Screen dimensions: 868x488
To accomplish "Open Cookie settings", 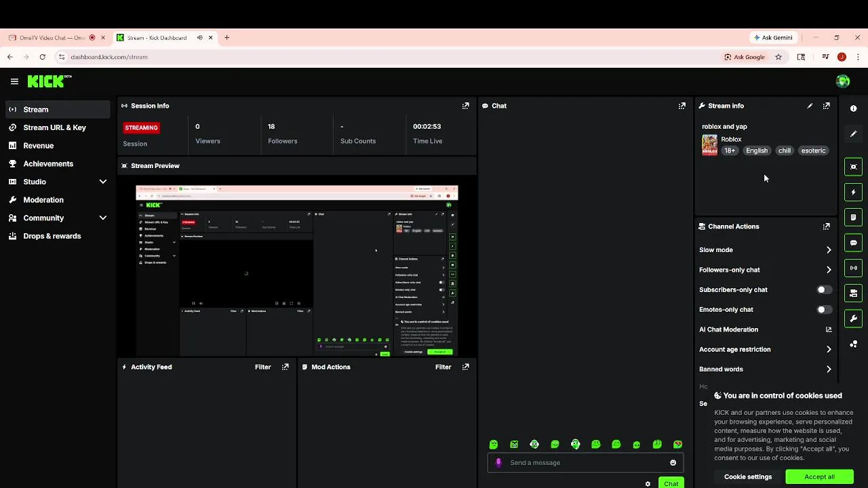I will click(748, 476).
